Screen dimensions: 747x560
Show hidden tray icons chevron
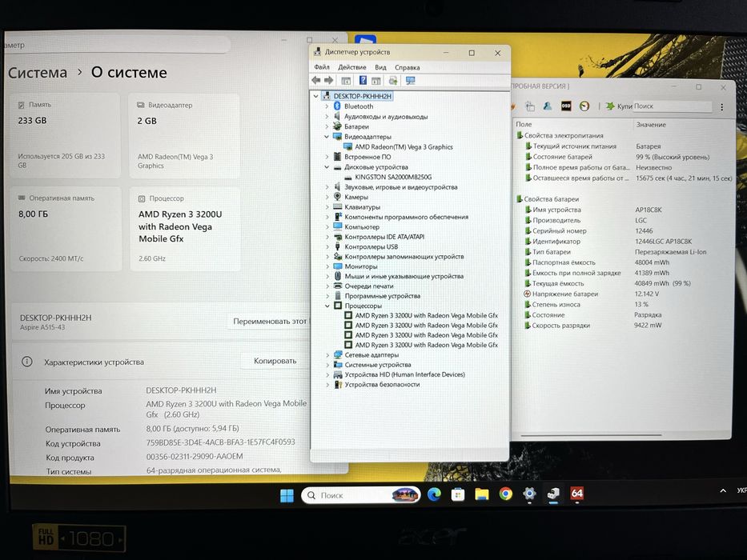click(723, 490)
